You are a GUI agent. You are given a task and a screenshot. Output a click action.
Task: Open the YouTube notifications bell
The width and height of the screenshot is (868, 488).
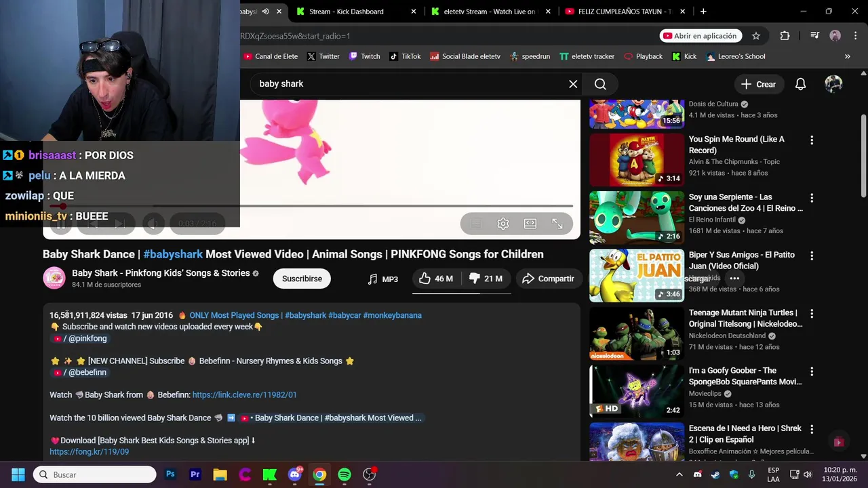pyautogui.click(x=800, y=84)
